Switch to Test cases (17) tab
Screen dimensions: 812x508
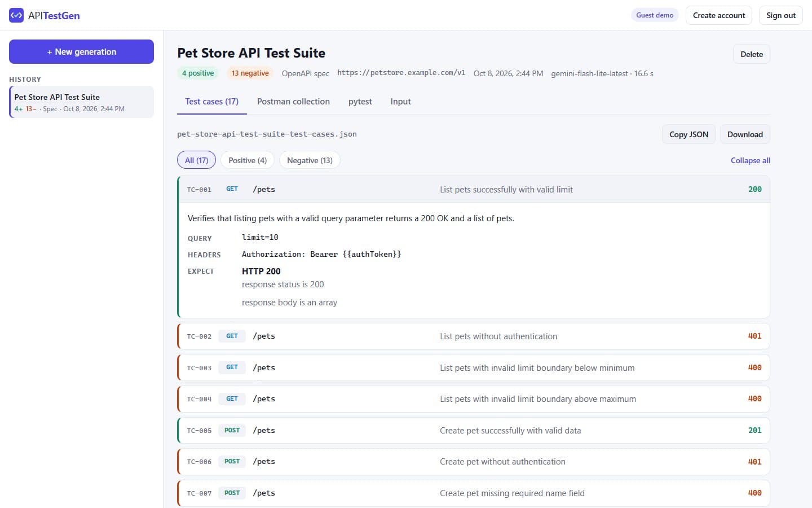pos(212,102)
